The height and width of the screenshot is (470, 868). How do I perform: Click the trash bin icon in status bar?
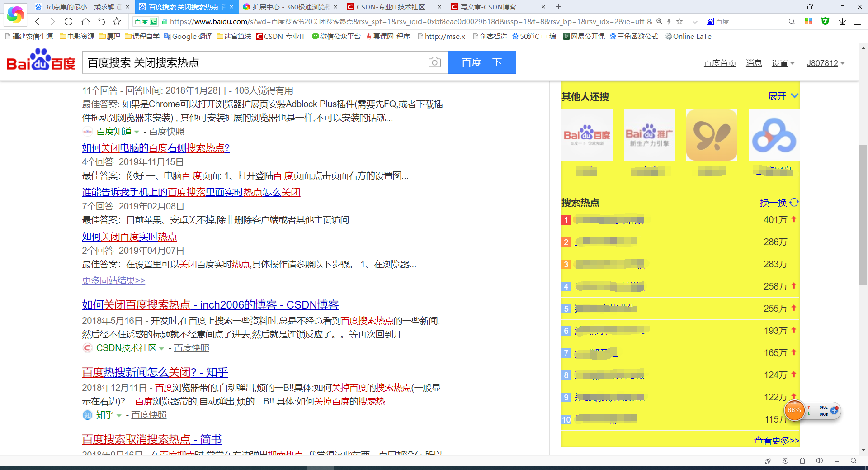tap(802, 461)
